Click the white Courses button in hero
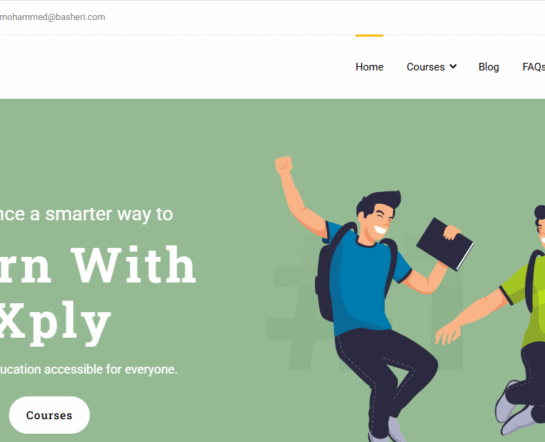 pyautogui.click(x=49, y=415)
